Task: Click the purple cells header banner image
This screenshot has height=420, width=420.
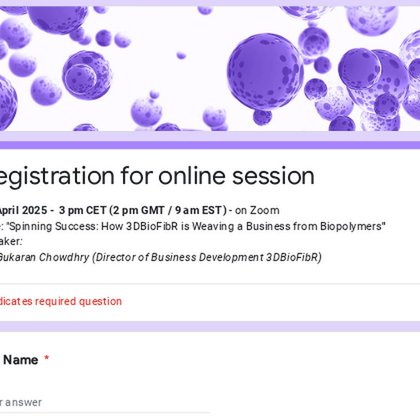Action: (210, 68)
